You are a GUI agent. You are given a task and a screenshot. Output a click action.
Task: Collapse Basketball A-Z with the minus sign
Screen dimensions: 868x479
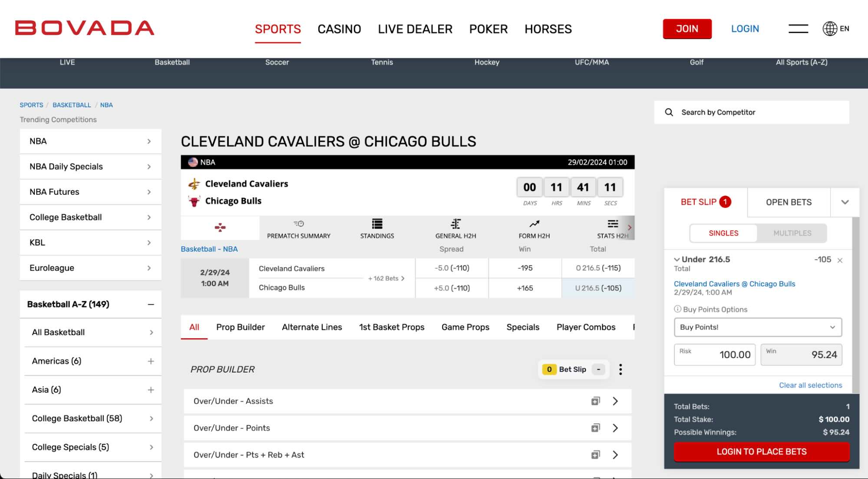[x=150, y=304]
